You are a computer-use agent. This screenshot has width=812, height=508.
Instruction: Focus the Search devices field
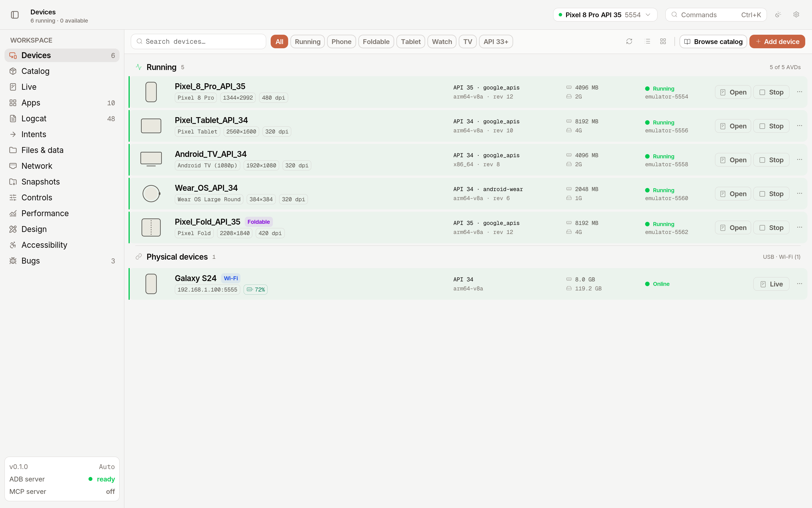[198, 41]
